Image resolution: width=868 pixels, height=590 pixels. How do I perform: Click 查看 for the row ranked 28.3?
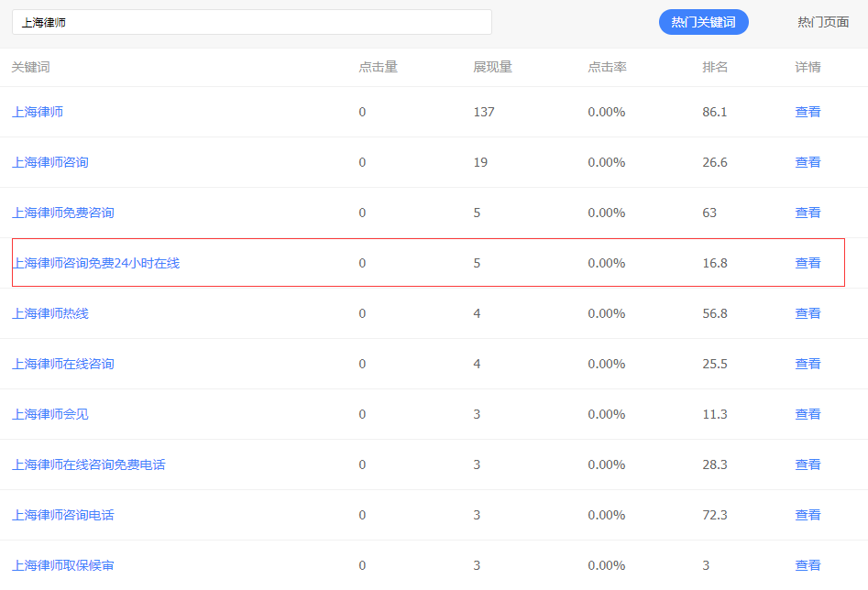[x=808, y=464]
